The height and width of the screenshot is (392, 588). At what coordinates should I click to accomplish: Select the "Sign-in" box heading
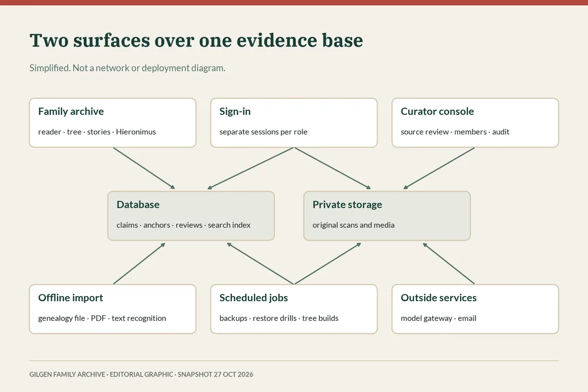point(235,112)
